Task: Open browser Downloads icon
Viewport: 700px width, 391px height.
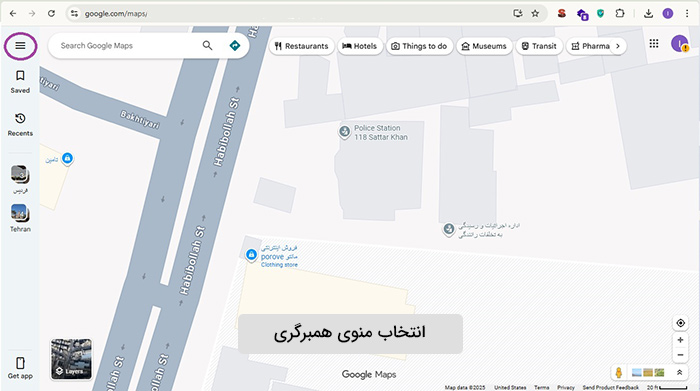Action: tap(648, 13)
